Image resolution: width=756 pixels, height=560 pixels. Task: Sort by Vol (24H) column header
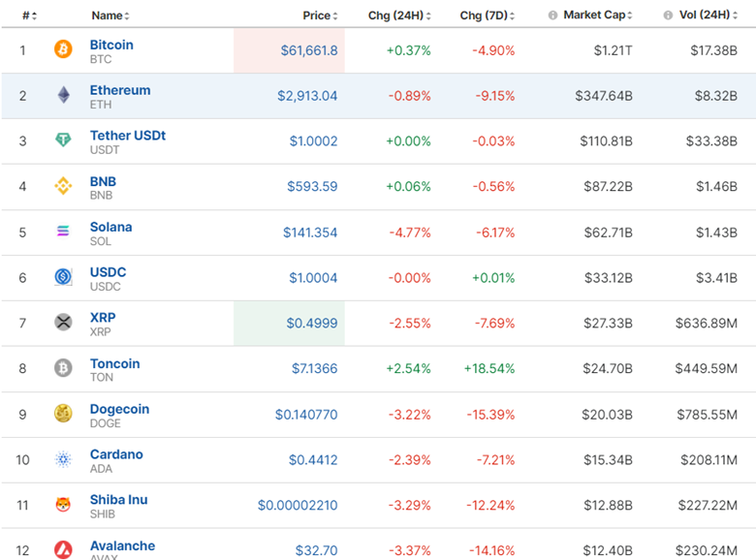pyautogui.click(x=709, y=16)
